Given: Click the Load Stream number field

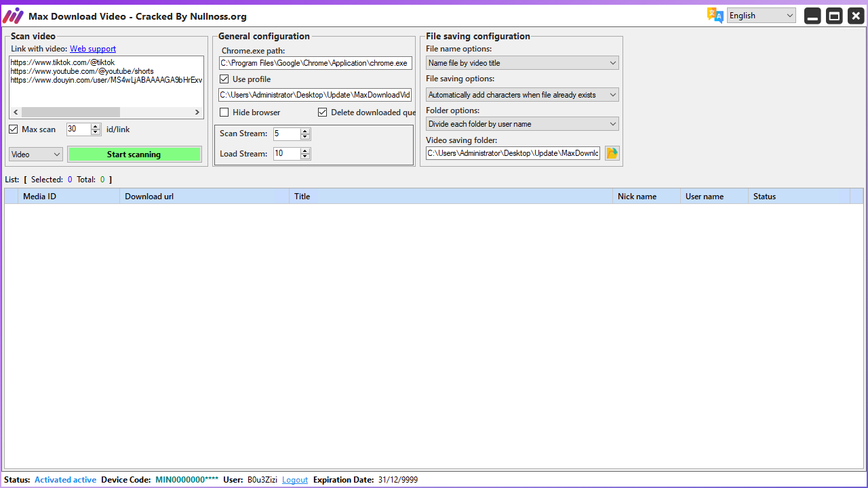Looking at the screenshot, I should tap(287, 153).
